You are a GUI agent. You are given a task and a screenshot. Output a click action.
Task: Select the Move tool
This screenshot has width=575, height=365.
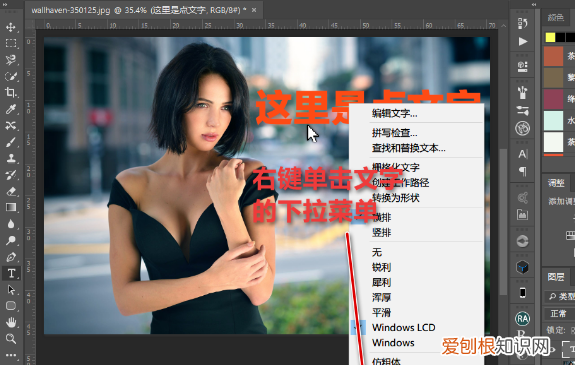coord(11,27)
